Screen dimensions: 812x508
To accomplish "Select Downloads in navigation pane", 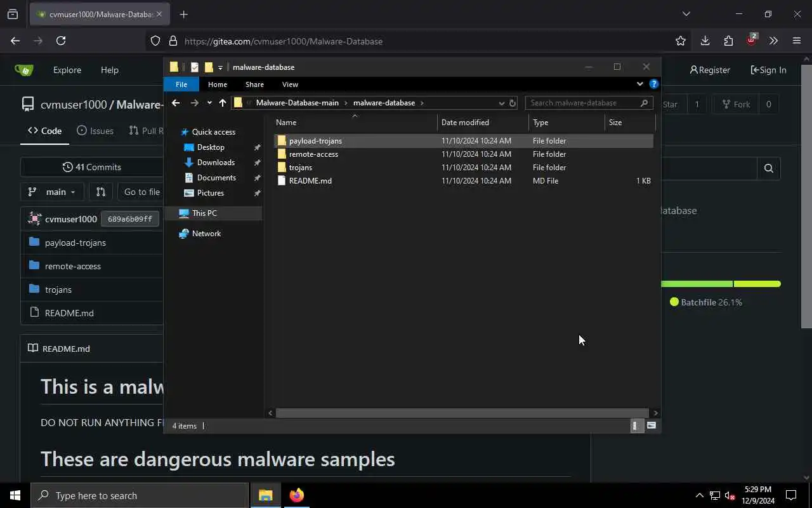I will pyautogui.click(x=216, y=163).
